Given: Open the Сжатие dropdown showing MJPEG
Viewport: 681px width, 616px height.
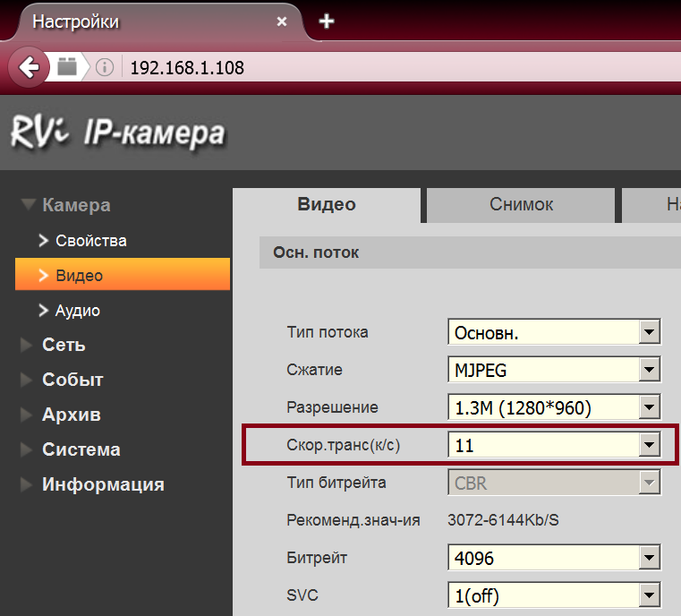Looking at the screenshot, I should tap(553, 370).
